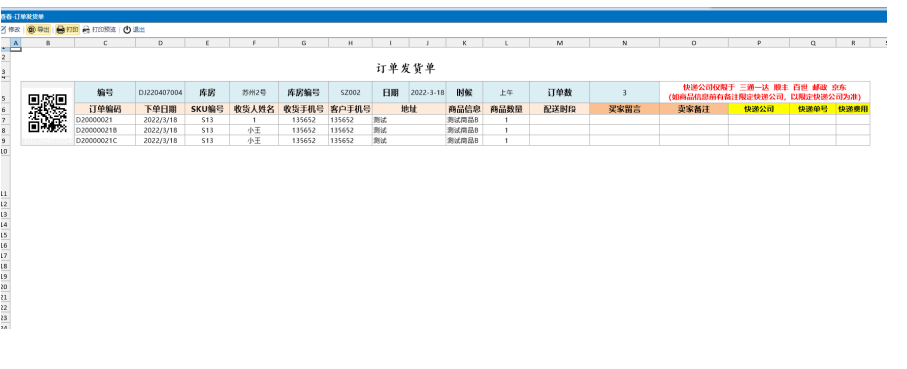The width and height of the screenshot is (907, 369).
Task: Click the 收货人姓名 column heading
Action: click(x=254, y=109)
